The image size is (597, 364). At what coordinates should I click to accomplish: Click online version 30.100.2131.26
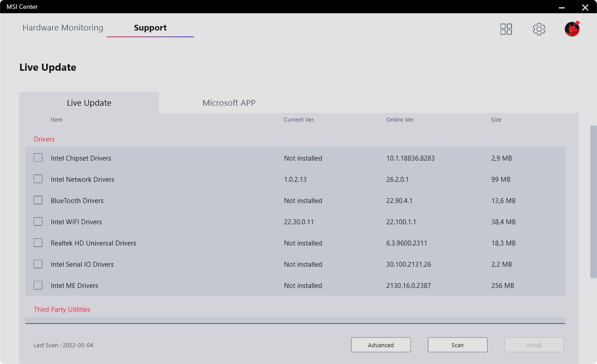click(409, 264)
